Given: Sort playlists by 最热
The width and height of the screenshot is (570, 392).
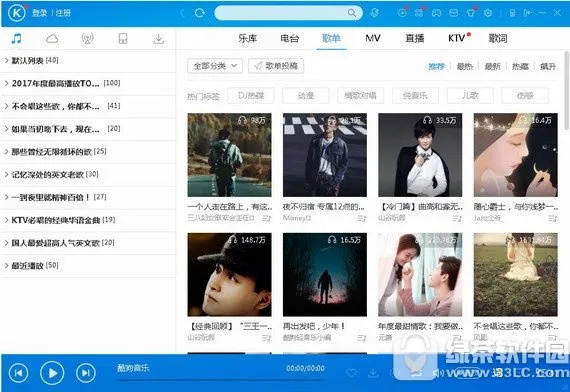Looking at the screenshot, I should point(465,66).
